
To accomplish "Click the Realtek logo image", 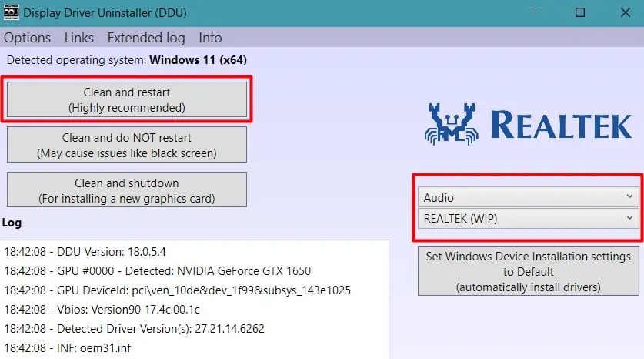I will (x=528, y=124).
